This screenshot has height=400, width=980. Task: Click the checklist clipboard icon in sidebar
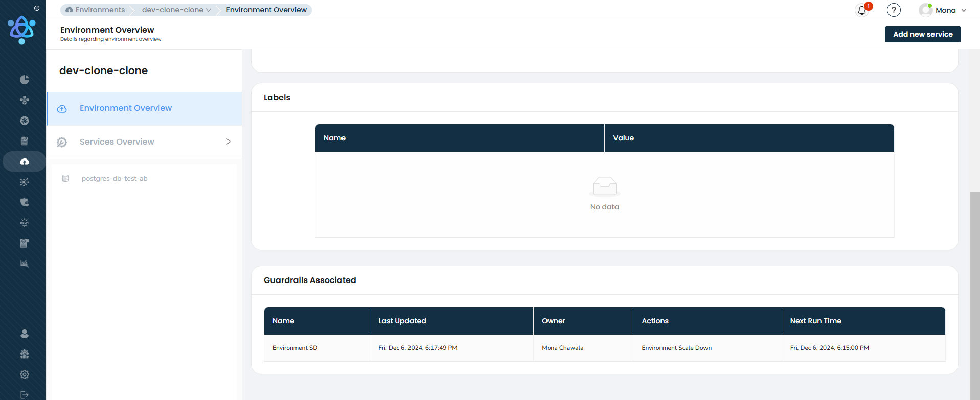[24, 243]
